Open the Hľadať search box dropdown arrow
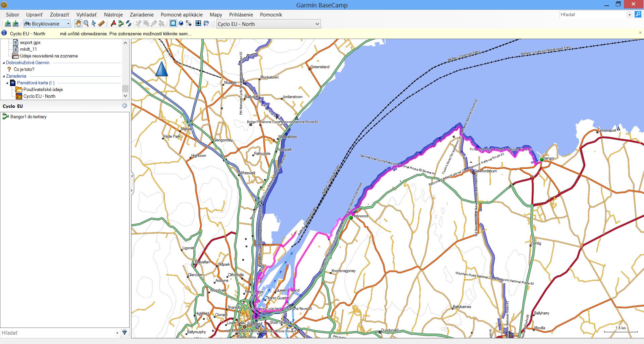The image size is (644, 344). click(x=630, y=14)
